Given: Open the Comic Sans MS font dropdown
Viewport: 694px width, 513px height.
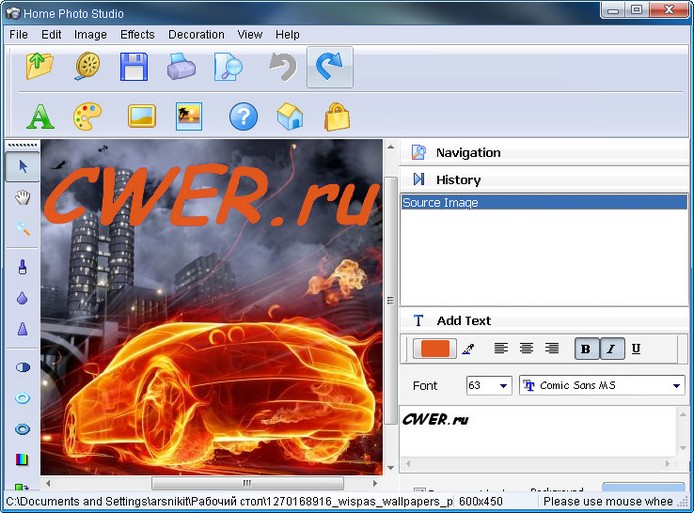Looking at the screenshot, I should [676, 386].
